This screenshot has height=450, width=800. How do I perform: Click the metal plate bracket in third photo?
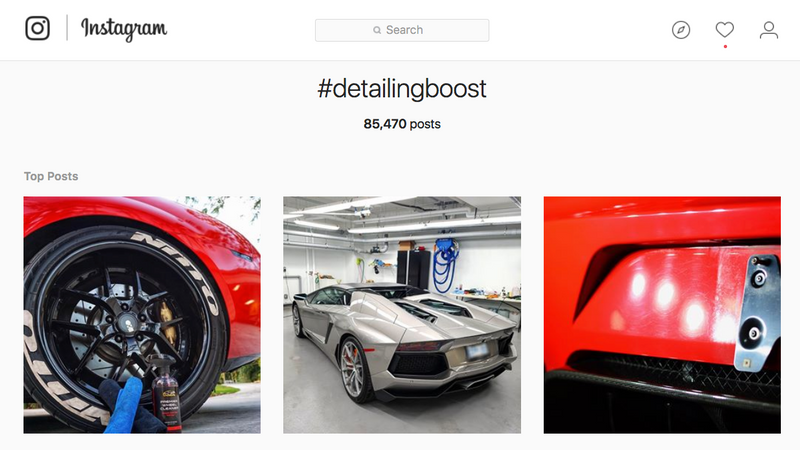coord(758,311)
